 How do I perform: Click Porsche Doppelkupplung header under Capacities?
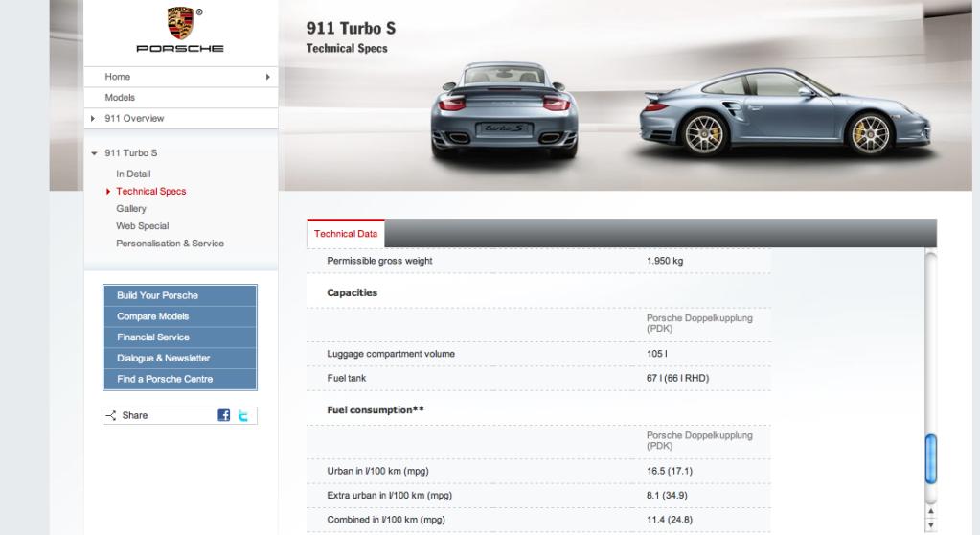(699, 323)
